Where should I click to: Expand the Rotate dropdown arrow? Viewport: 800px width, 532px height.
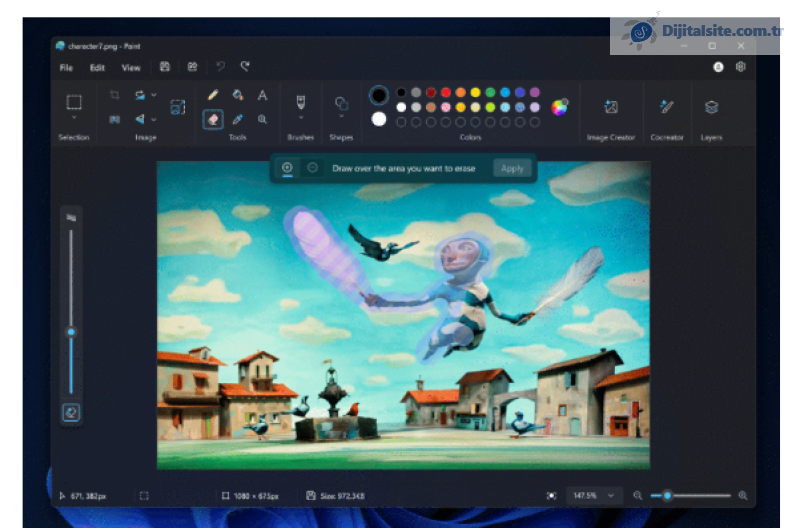(154, 95)
